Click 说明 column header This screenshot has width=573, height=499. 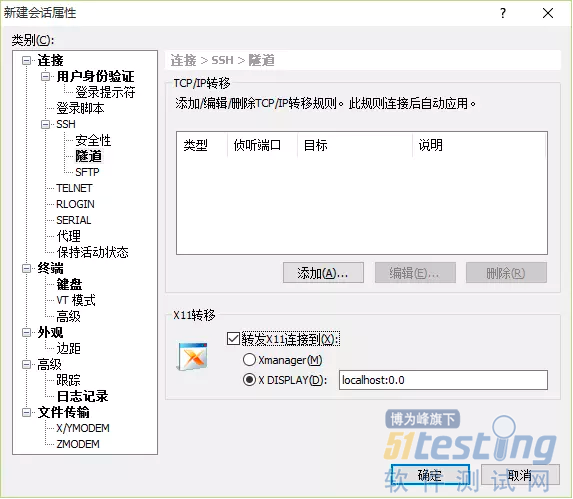coord(479,145)
